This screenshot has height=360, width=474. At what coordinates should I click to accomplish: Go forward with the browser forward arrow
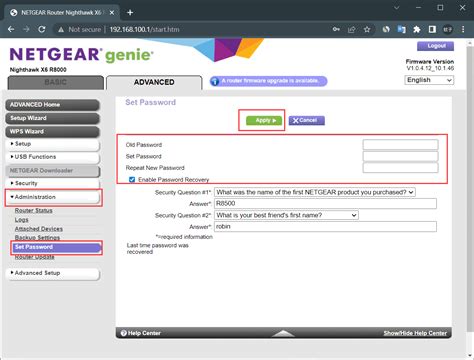(x=26, y=29)
